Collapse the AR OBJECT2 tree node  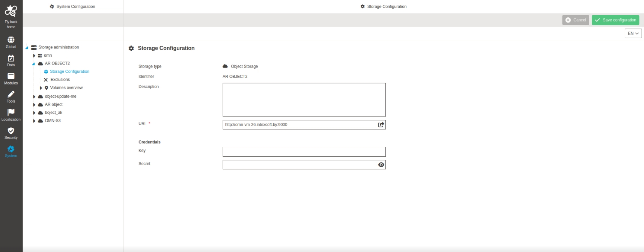point(33,64)
